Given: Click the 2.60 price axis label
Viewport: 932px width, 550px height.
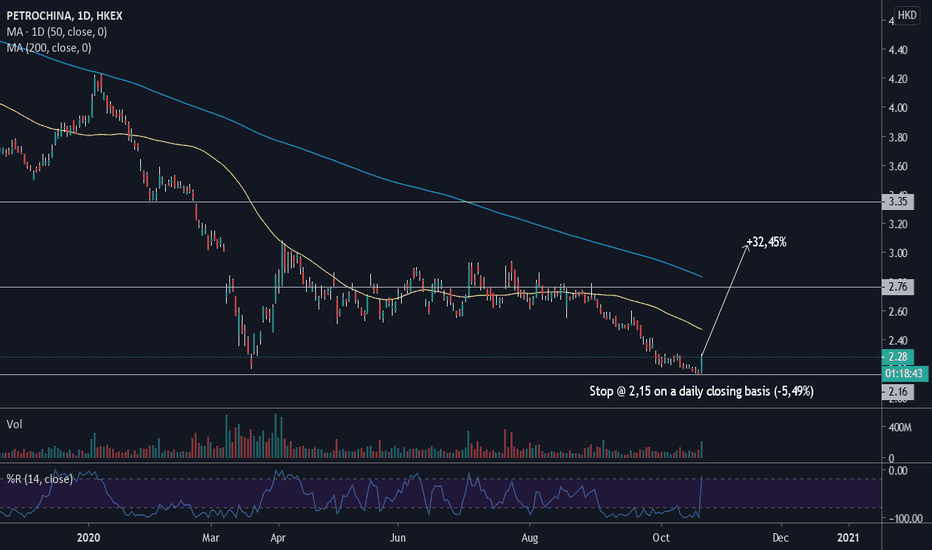Looking at the screenshot, I should click(x=898, y=312).
